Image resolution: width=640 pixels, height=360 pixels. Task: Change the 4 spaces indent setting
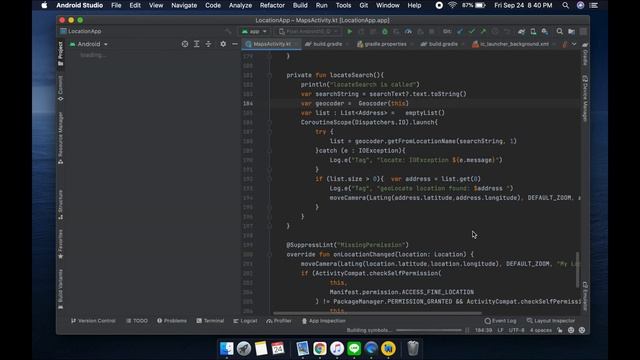(541, 330)
